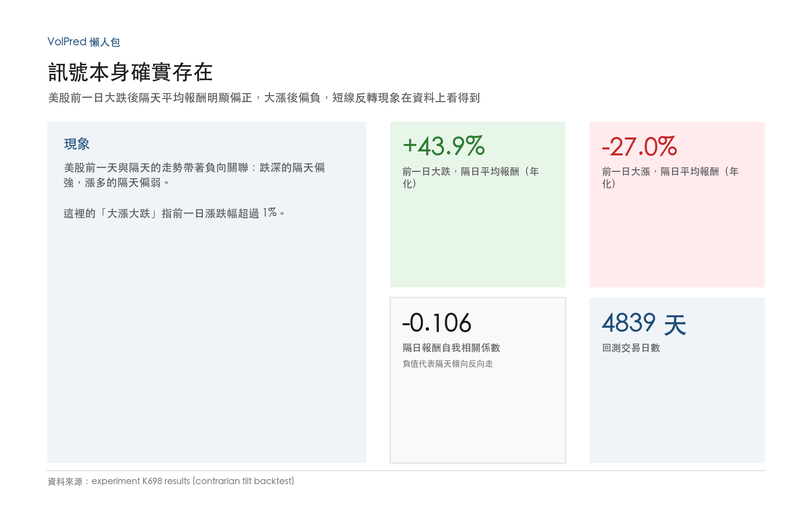Select the +43.9% green figure
This screenshot has height=513, width=812.
443,146
